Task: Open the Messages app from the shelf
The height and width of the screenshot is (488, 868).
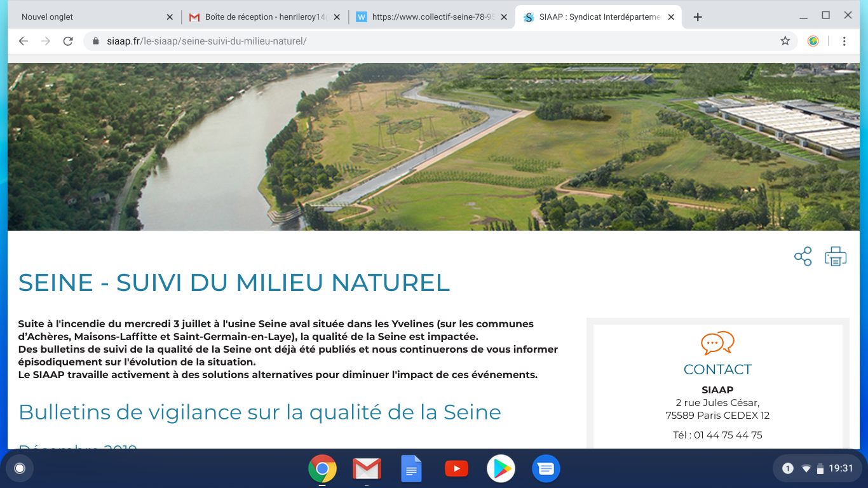Action: pos(545,469)
